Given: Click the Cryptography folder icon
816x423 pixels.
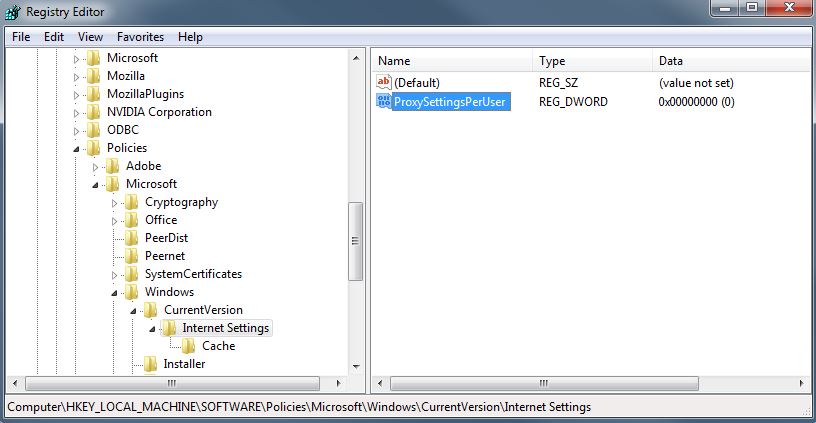Looking at the screenshot, I should click(x=132, y=202).
